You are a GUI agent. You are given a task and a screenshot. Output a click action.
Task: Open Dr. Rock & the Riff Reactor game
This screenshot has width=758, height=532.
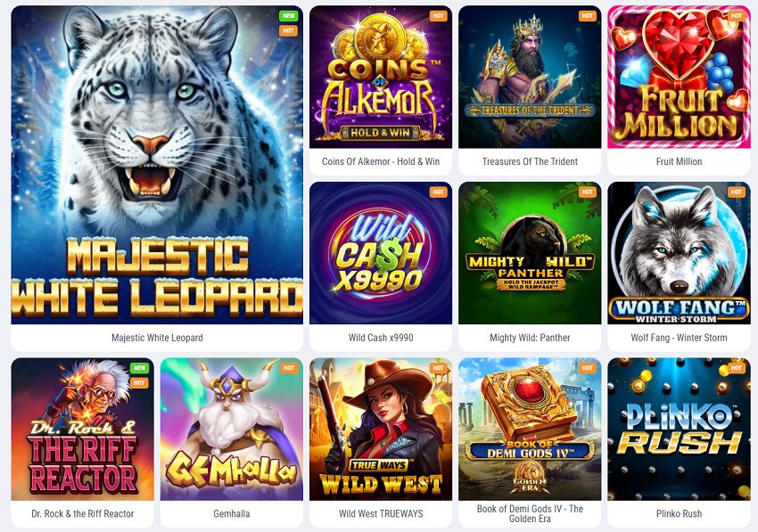coord(83,430)
